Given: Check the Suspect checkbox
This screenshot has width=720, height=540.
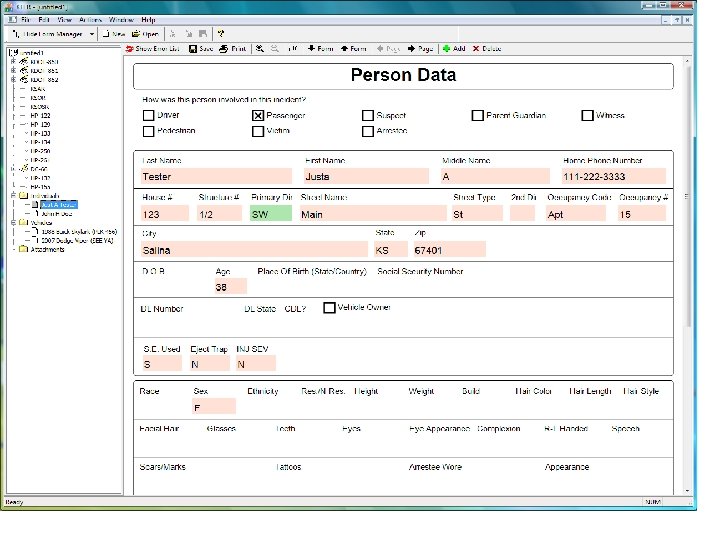Looking at the screenshot, I should 368,115.
